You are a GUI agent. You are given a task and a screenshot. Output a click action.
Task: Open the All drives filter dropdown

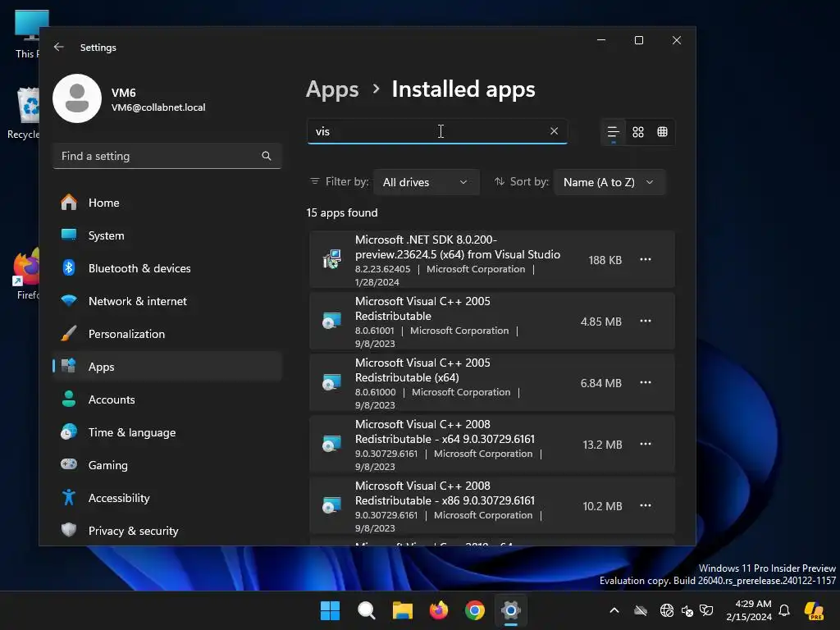426,182
